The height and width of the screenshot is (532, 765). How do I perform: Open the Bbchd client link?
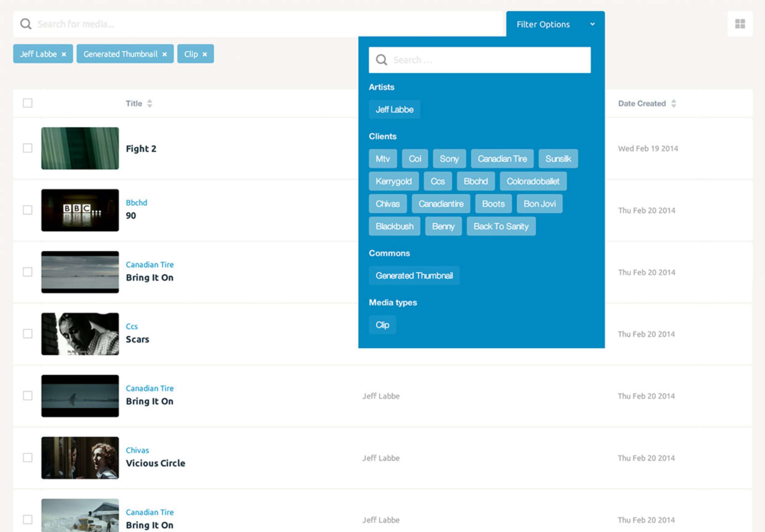[x=136, y=203]
